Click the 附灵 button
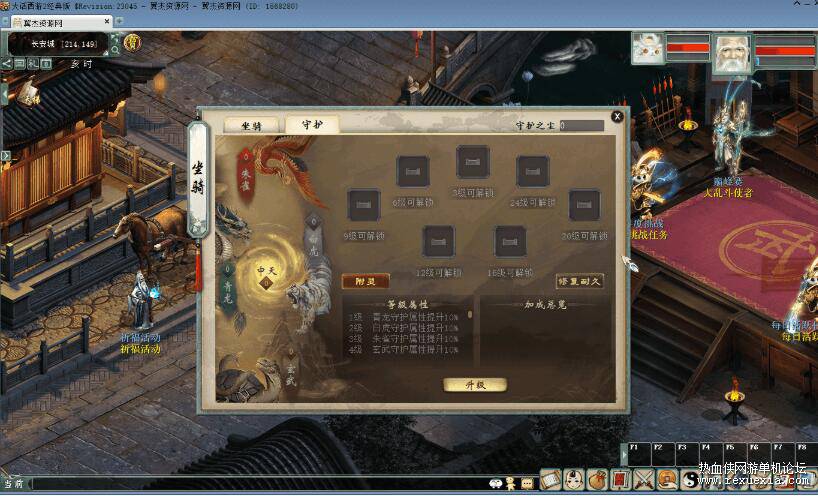Viewport: 818px width, 496px height. pos(366,282)
